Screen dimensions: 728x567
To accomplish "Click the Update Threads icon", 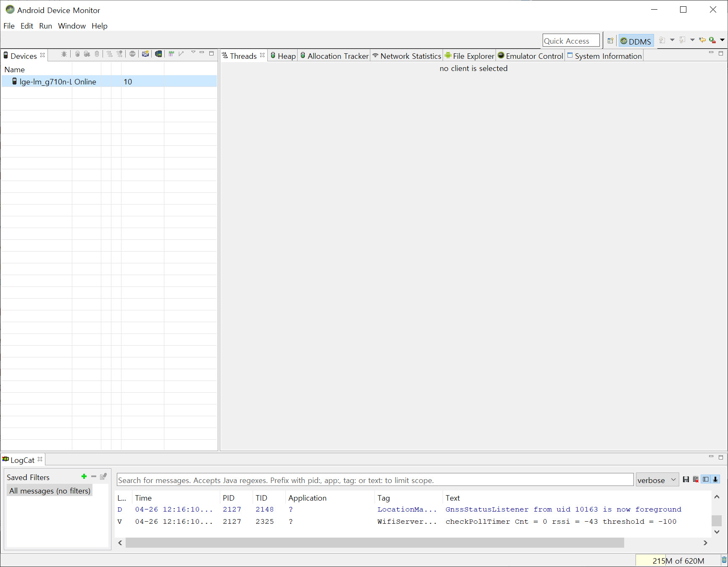I will click(109, 54).
